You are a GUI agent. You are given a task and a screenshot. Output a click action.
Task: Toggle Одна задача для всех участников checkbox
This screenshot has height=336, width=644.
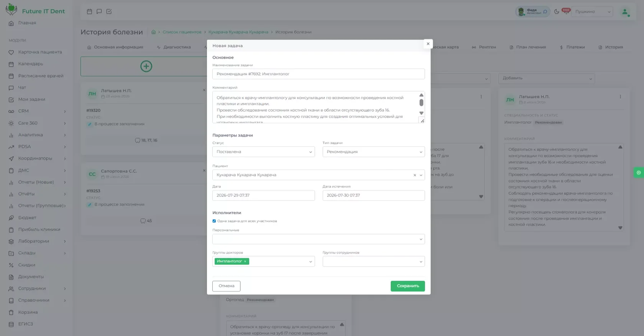click(x=214, y=221)
